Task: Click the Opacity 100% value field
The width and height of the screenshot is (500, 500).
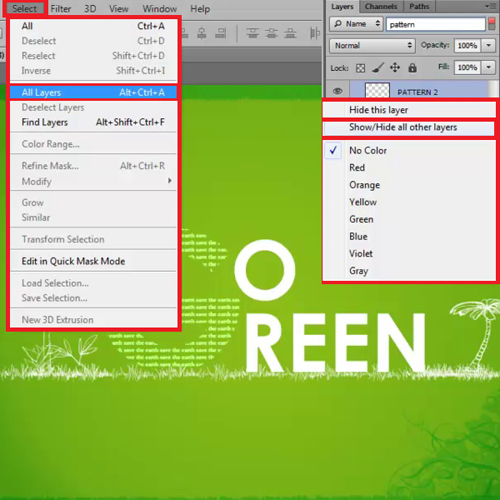Action: coord(467,45)
